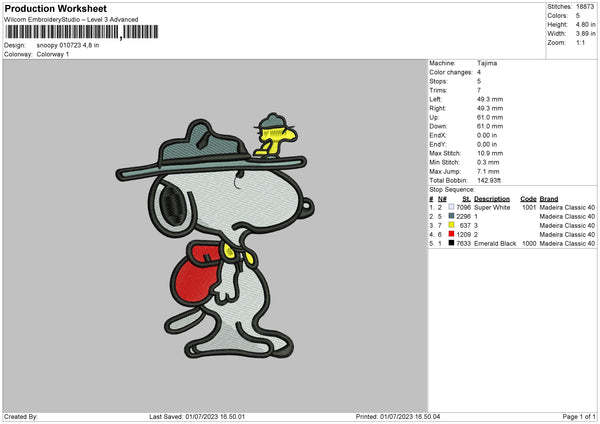
Task: Click 'Printed: 01/07/2023' footer text
Action: [x=398, y=416]
